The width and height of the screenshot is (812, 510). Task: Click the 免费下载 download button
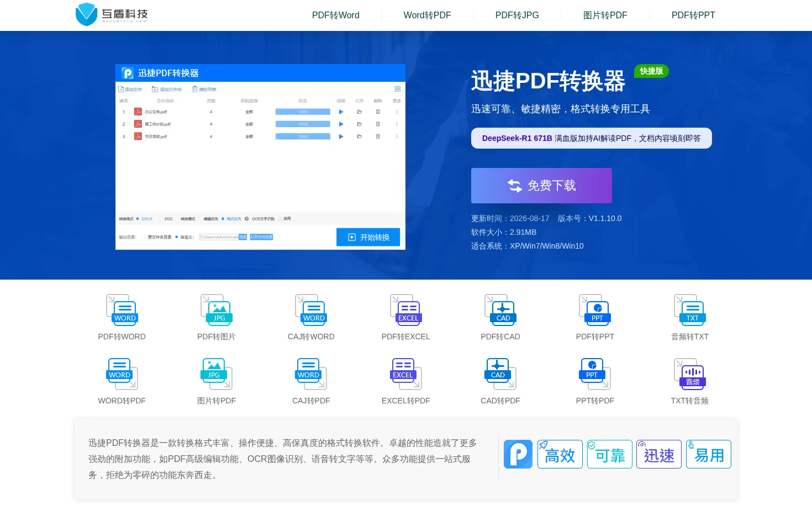541,186
